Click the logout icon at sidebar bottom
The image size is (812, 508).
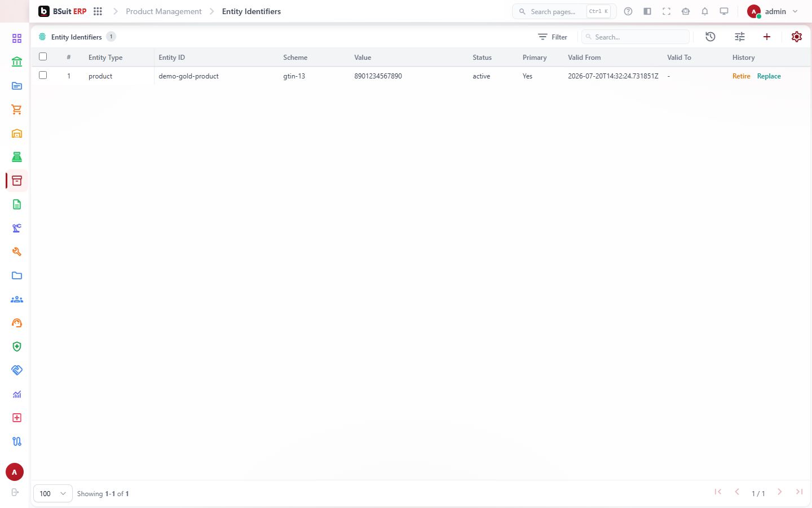(15, 492)
